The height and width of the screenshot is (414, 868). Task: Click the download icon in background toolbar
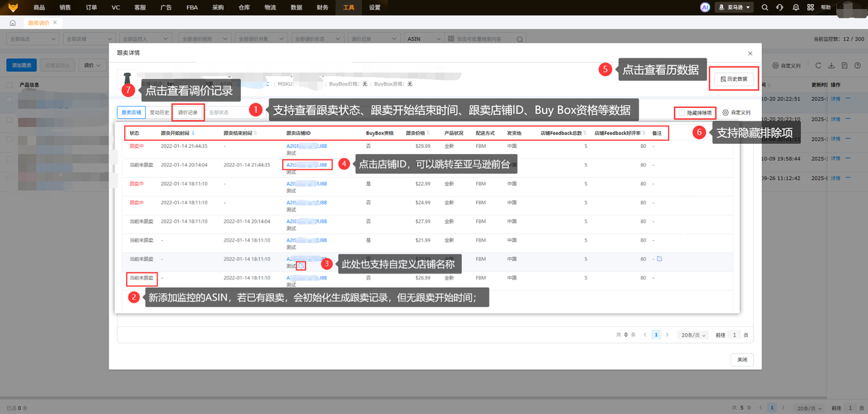pyautogui.click(x=832, y=65)
